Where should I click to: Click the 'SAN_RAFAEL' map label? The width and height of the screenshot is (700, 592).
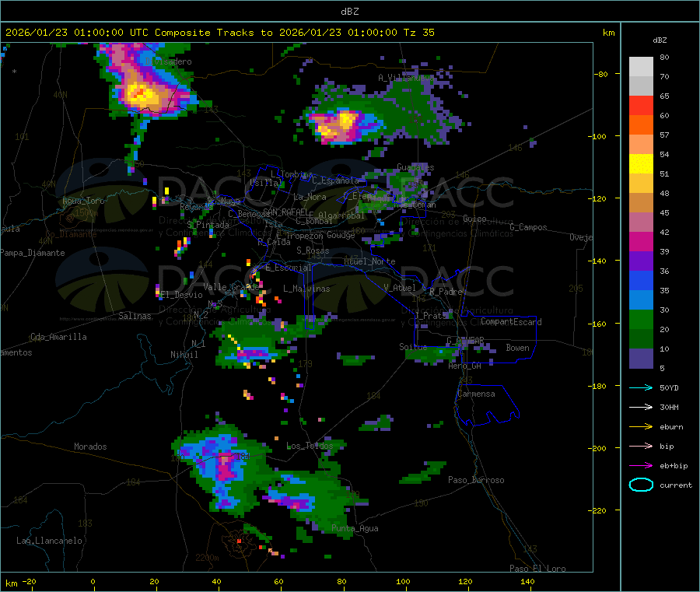[285, 212]
